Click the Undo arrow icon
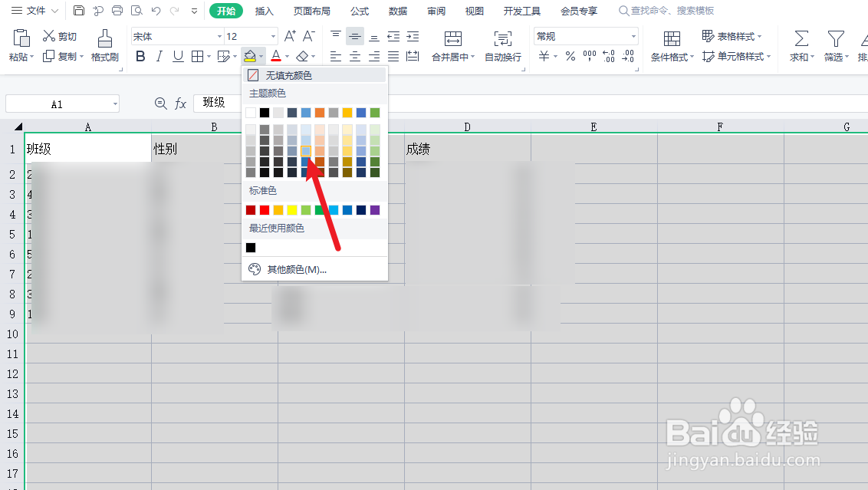 156,11
